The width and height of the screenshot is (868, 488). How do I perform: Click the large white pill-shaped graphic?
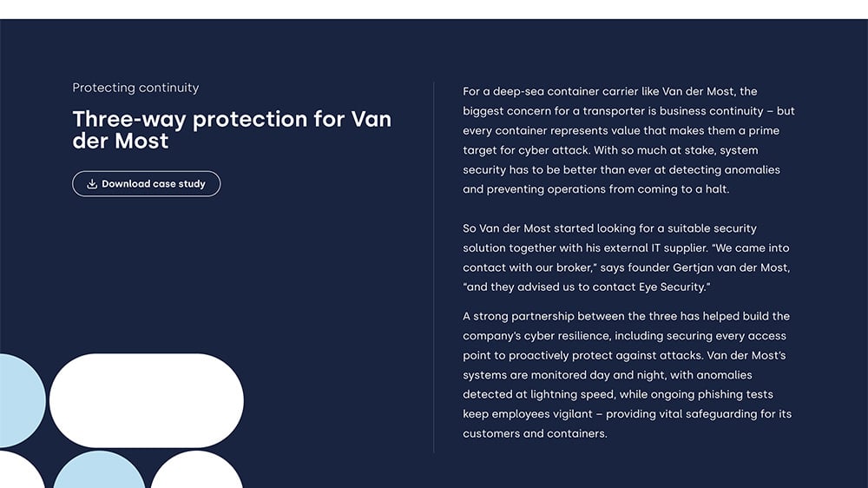tap(146, 400)
